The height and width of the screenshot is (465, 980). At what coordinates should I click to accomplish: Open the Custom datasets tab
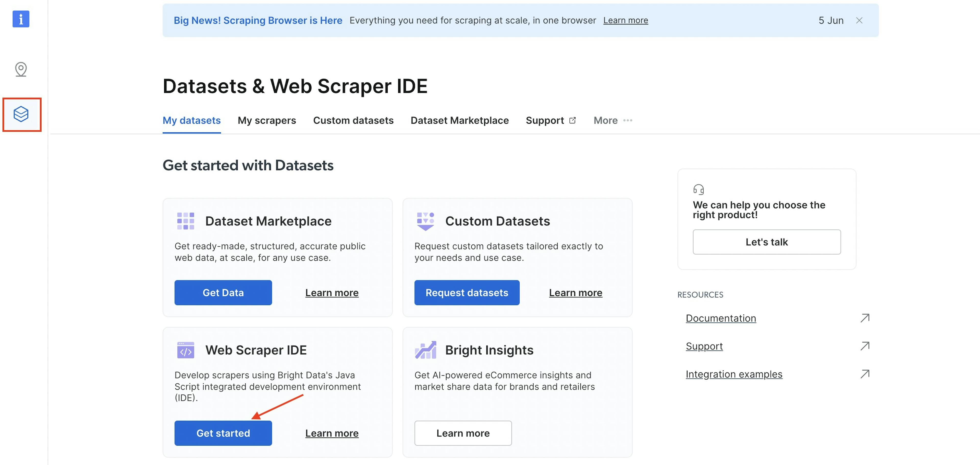pyautogui.click(x=353, y=121)
